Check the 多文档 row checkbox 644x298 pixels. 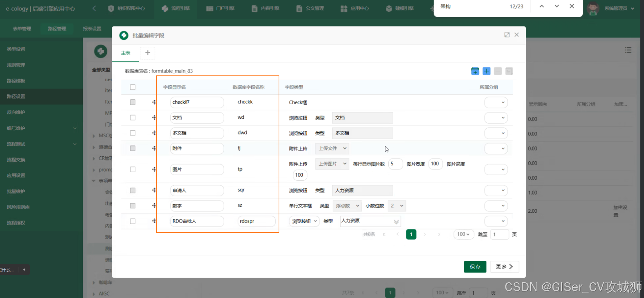133,133
